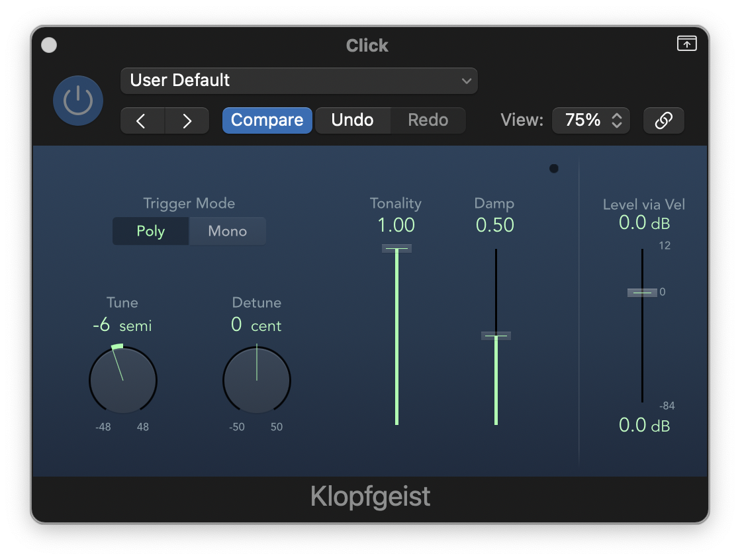Click the Undo button
Screen dimensions: 740x560
(x=352, y=120)
